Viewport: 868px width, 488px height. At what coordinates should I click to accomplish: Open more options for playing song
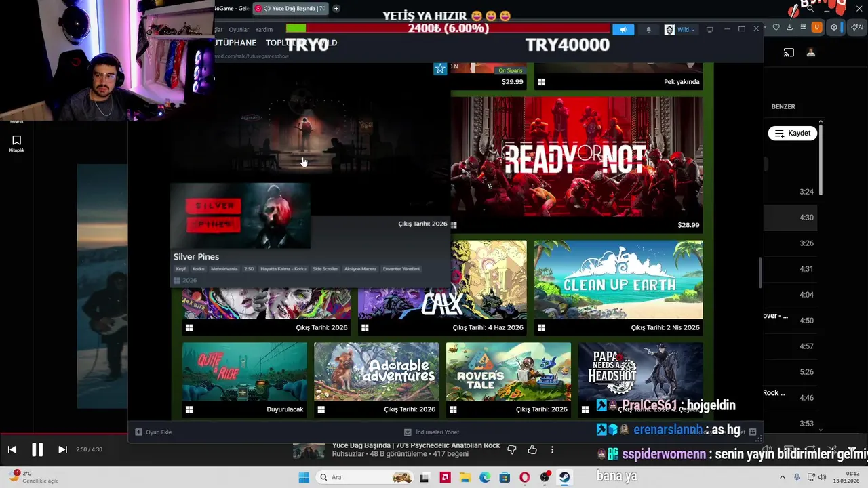pyautogui.click(x=552, y=449)
